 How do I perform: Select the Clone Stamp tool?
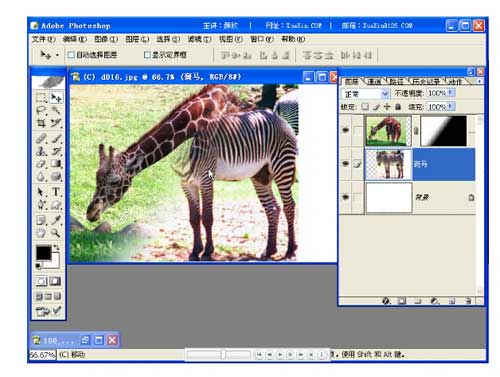click(41, 151)
